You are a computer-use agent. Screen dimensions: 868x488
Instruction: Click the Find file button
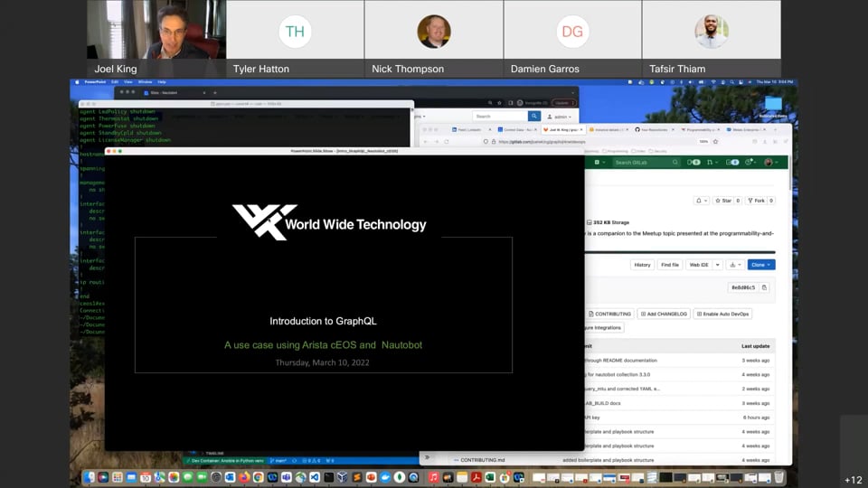[670, 265]
